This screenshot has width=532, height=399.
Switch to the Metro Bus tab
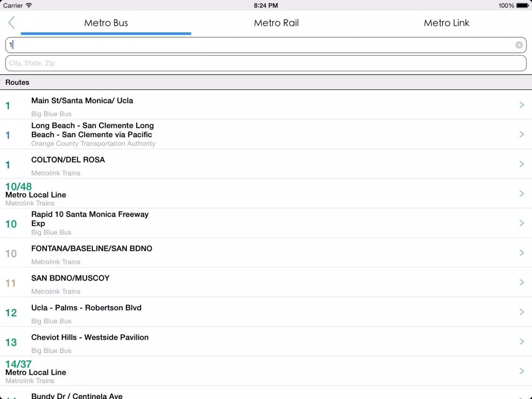coord(106,23)
